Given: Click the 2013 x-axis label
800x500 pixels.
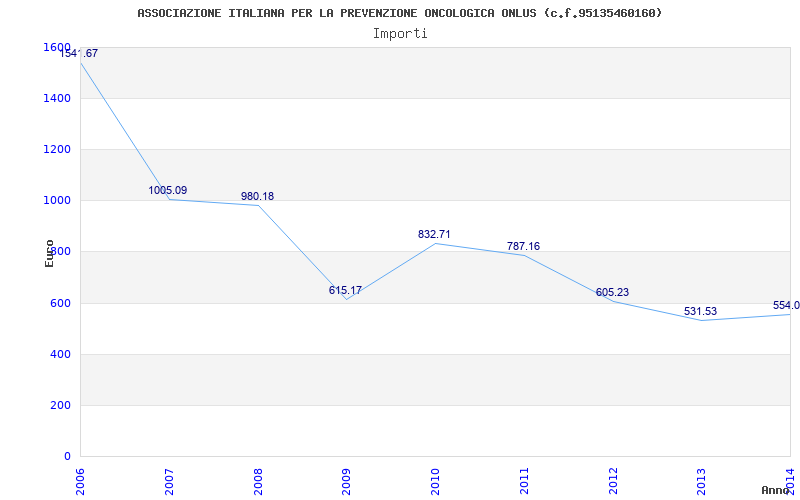Looking at the screenshot, I should coord(702,481).
